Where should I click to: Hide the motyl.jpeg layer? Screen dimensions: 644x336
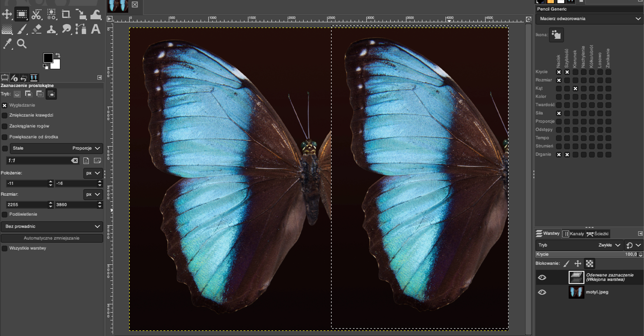pos(542,292)
